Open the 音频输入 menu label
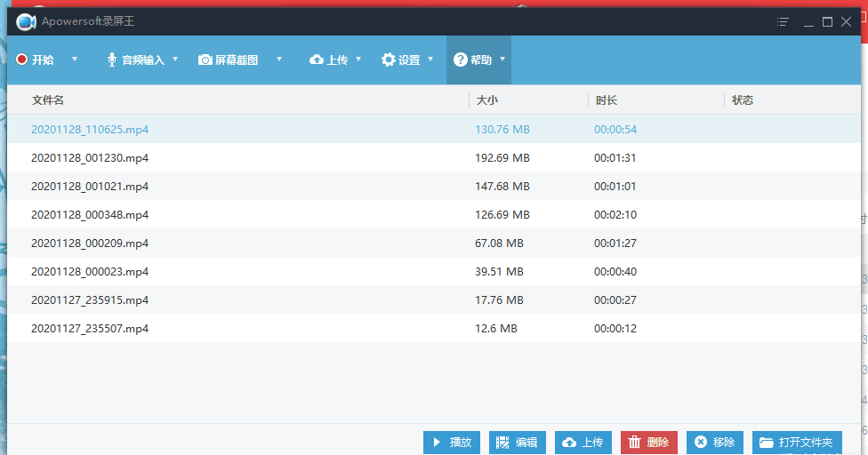 [x=143, y=60]
